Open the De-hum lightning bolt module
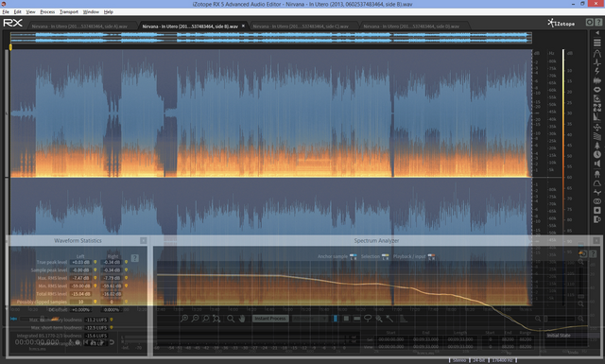Screen dimensions: 605x364 (596, 72)
